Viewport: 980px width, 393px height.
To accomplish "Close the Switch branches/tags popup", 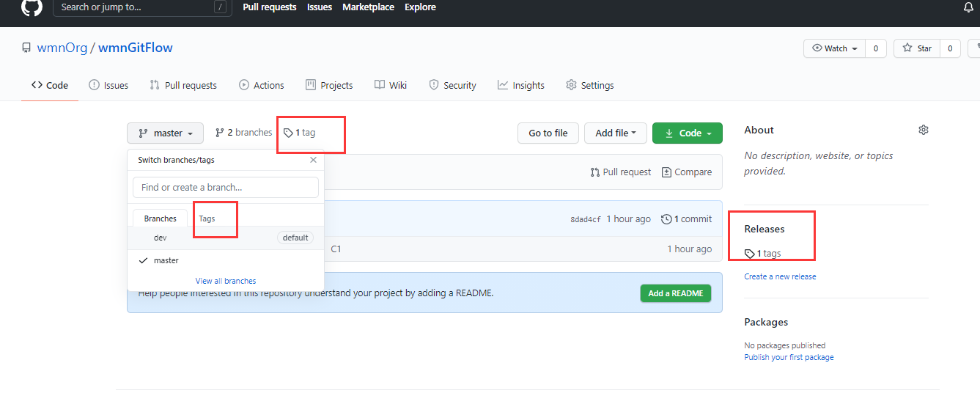I will pos(314,160).
